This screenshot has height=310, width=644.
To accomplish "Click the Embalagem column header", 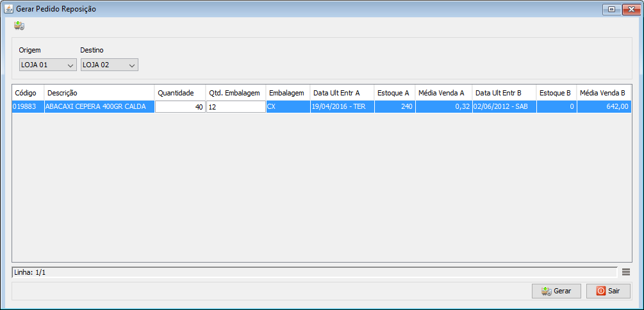I will pyautogui.click(x=287, y=93).
